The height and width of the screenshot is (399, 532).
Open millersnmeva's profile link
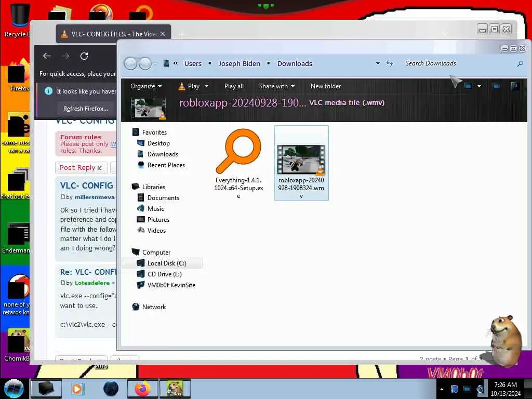coord(95,197)
